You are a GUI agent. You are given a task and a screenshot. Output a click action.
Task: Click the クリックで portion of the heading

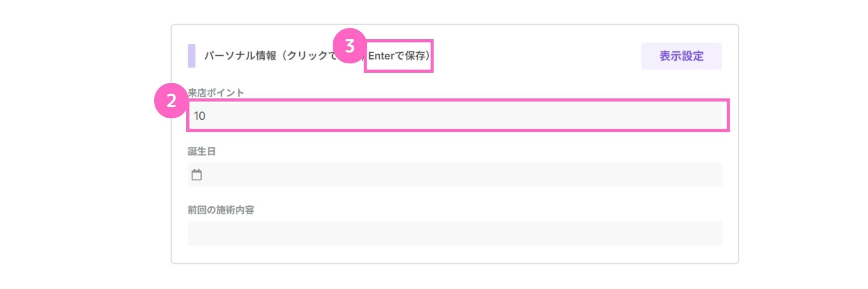(x=312, y=56)
